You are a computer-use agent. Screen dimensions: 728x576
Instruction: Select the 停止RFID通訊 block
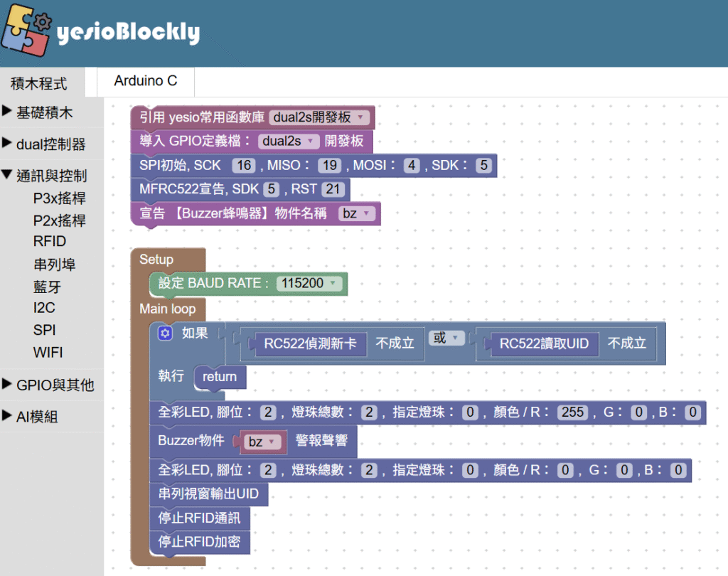(x=200, y=518)
